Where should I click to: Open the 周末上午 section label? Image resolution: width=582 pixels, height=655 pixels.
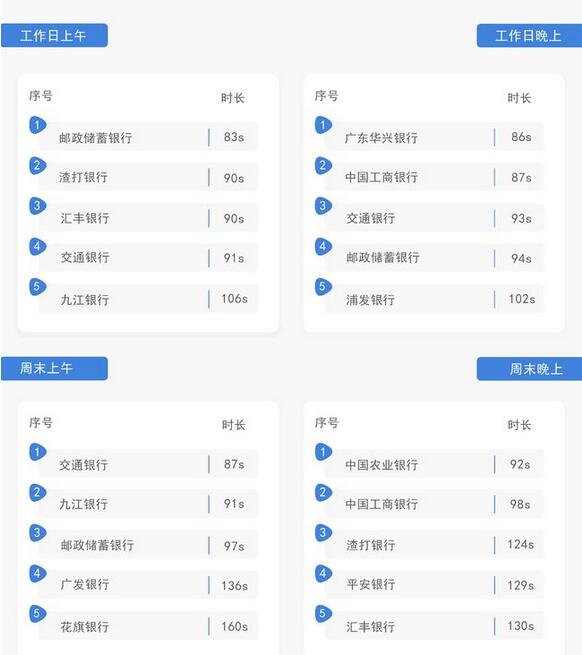(54, 368)
